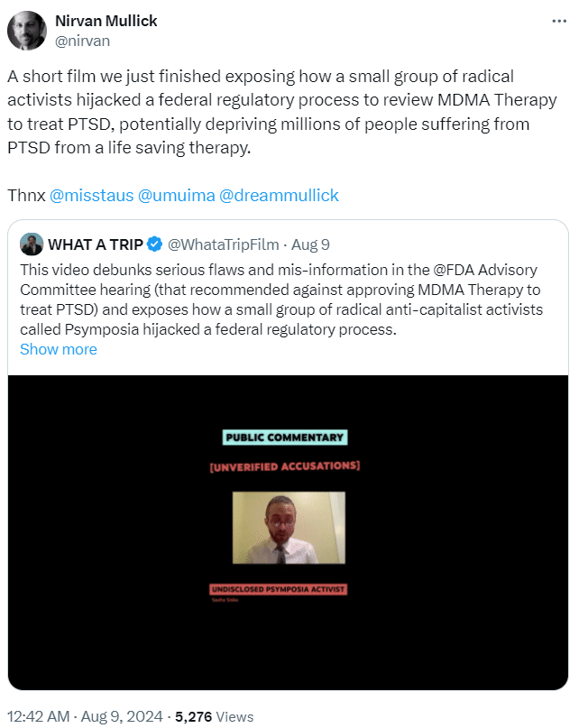588x728 pixels.
Task: Click the WHAT A TRIP account name
Action: tap(95, 244)
